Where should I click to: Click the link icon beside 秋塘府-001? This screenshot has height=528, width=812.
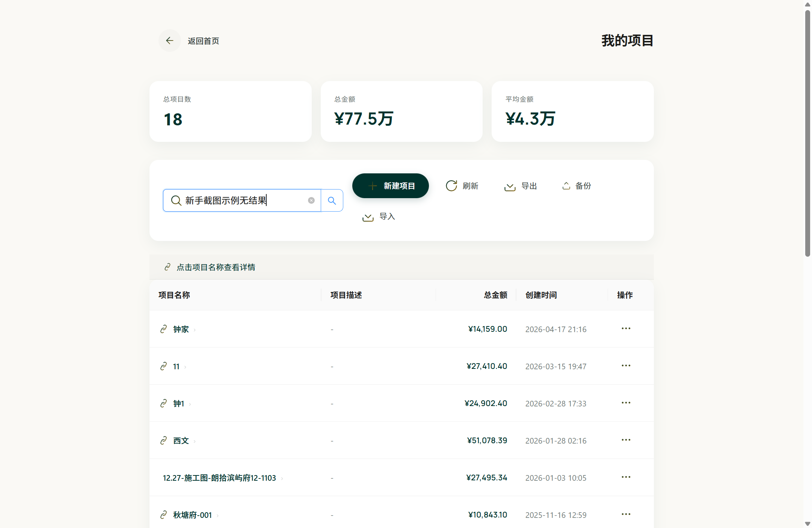[x=163, y=515]
